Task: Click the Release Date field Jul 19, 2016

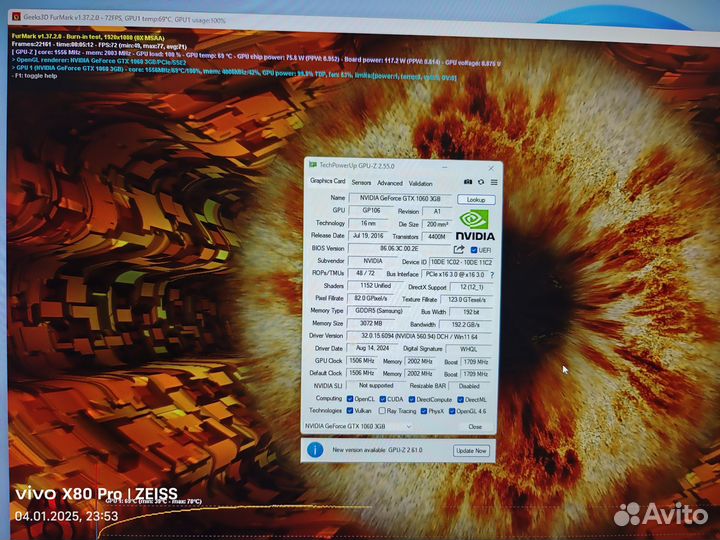Action: pos(368,236)
